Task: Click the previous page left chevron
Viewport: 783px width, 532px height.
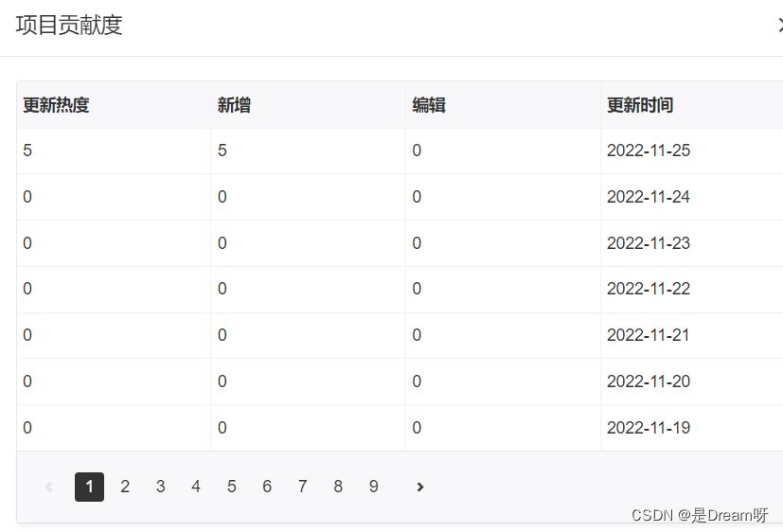Action: (49, 487)
